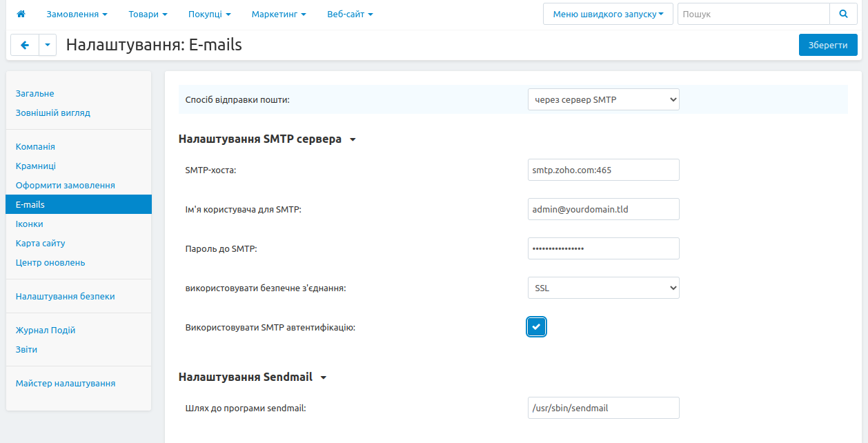Click the SMTP host input field
This screenshot has height=443, width=868.
[x=603, y=170]
